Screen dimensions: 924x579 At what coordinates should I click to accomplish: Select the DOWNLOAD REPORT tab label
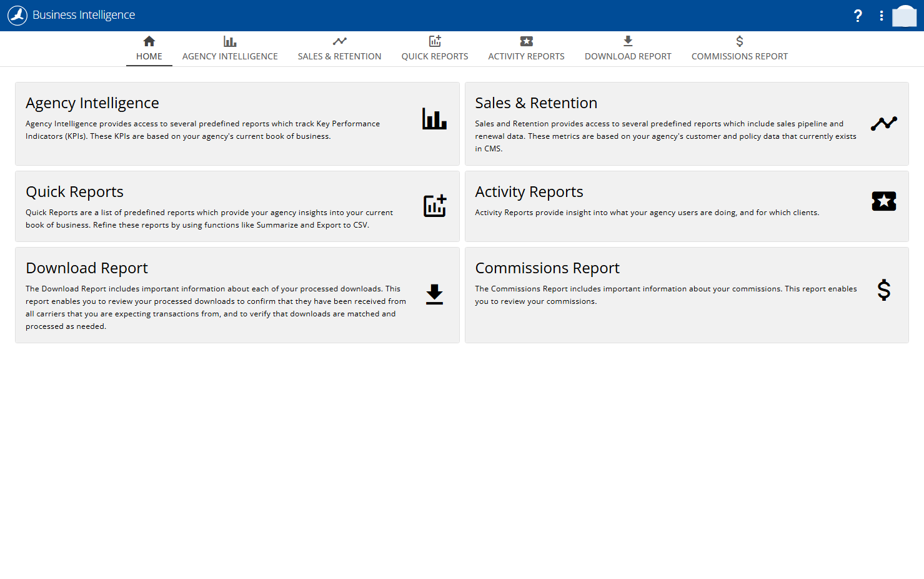point(628,56)
